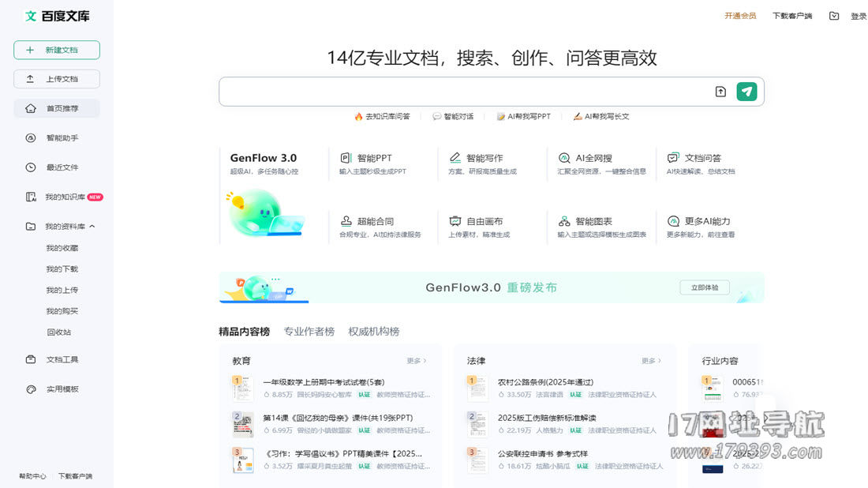Open the 智能图表 tool

593,222
